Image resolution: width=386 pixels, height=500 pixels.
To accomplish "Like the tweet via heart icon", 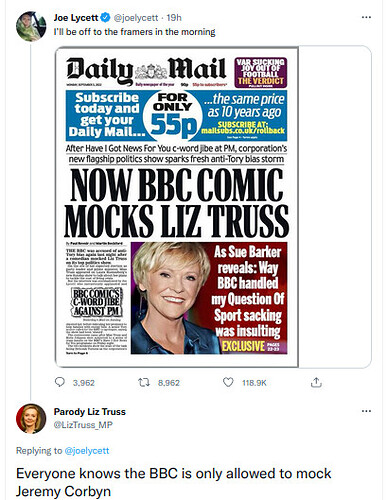I will point(228,382).
